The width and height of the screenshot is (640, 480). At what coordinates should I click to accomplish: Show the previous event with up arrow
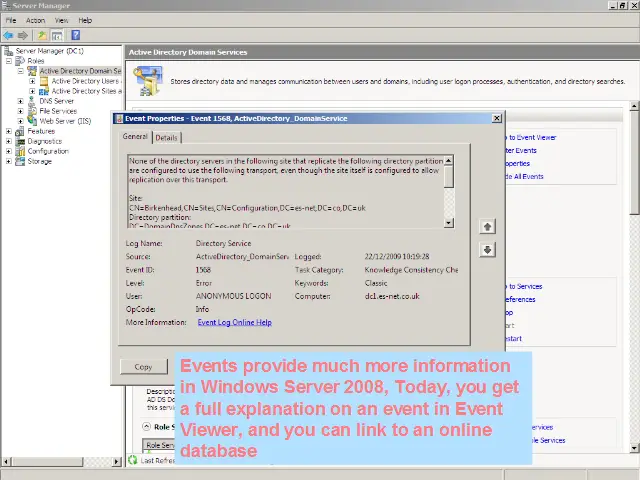(487, 227)
